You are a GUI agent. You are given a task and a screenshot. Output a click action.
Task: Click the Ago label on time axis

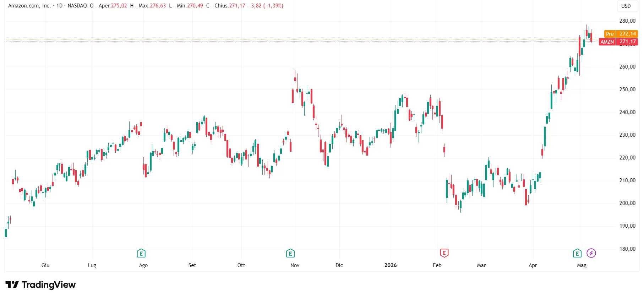[x=143, y=265]
